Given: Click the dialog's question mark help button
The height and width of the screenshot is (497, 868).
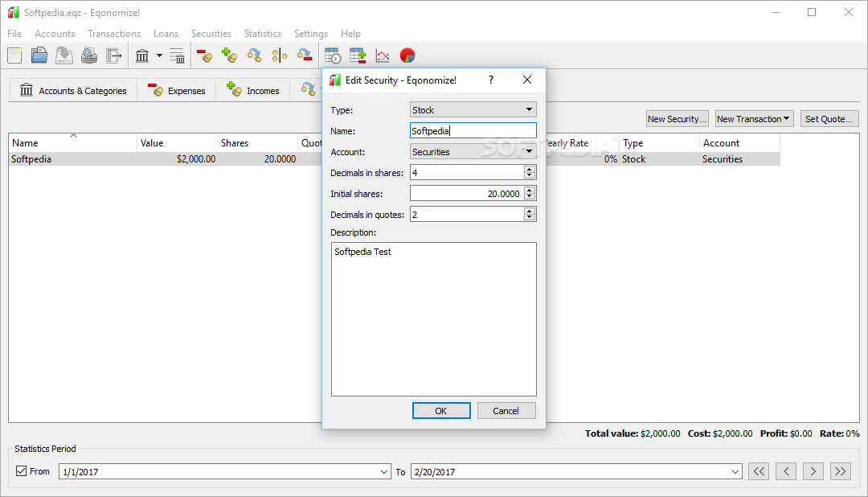Looking at the screenshot, I should click(x=490, y=80).
